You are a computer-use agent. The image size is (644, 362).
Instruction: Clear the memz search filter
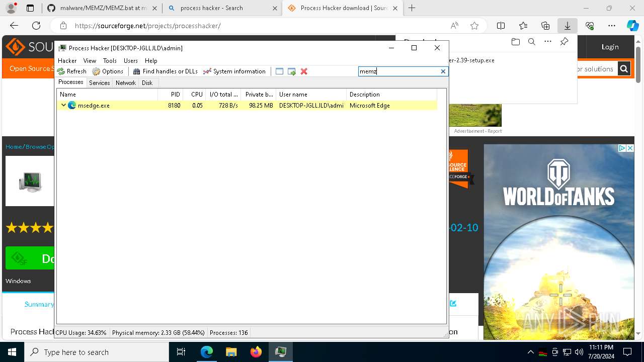(443, 71)
